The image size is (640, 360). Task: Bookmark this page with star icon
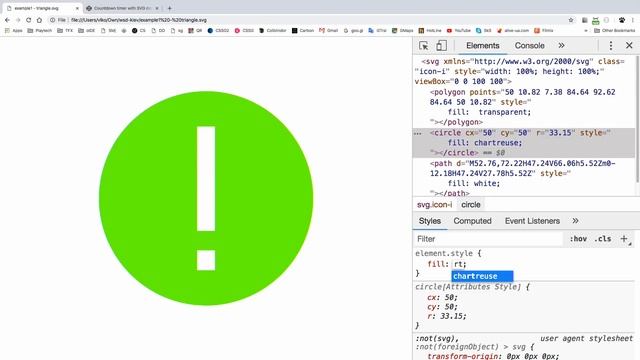[571, 20]
